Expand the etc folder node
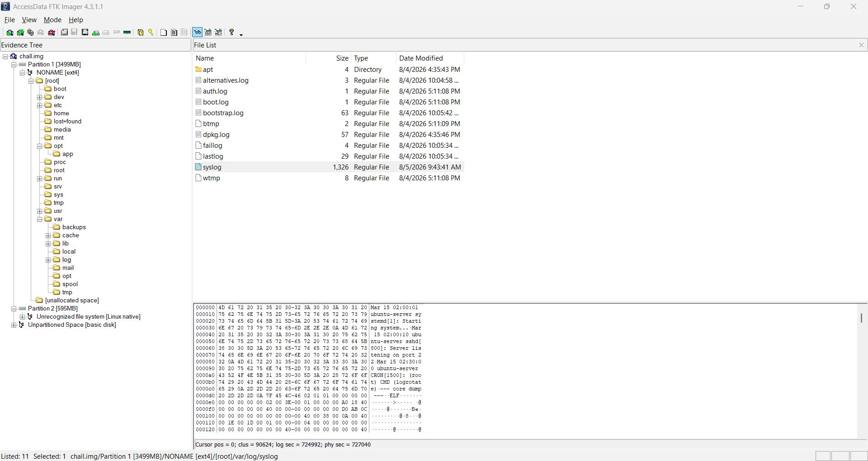The height and width of the screenshot is (461, 868). [x=40, y=105]
